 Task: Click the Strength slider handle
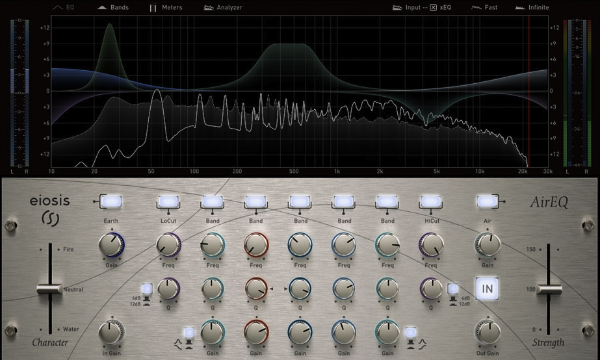tap(549, 289)
